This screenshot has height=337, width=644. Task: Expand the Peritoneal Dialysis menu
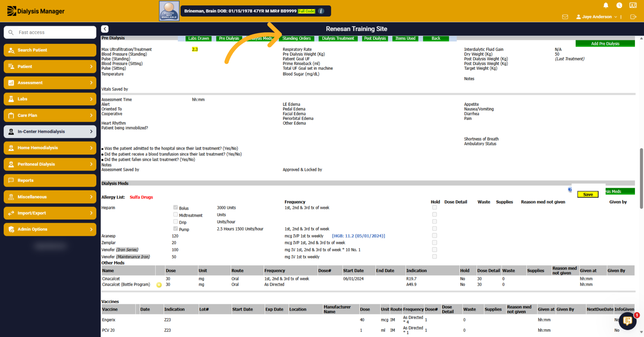pyautogui.click(x=50, y=164)
